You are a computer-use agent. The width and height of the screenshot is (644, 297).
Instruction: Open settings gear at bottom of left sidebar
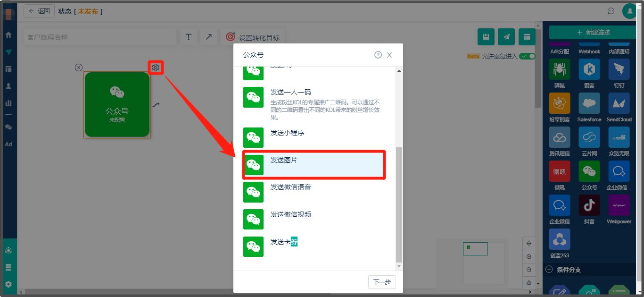(8, 284)
